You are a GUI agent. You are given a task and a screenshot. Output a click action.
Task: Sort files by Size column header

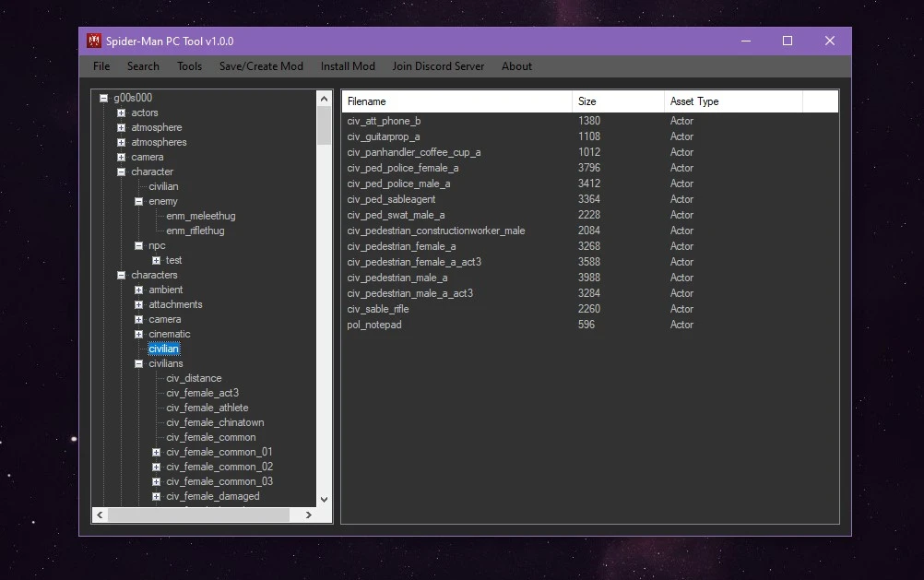coord(617,101)
